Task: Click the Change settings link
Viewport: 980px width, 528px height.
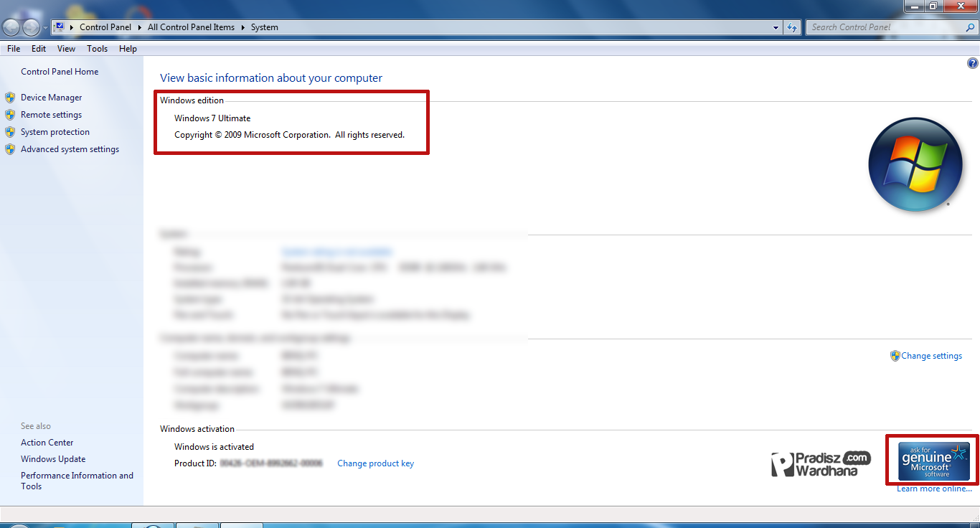Action: coord(932,356)
